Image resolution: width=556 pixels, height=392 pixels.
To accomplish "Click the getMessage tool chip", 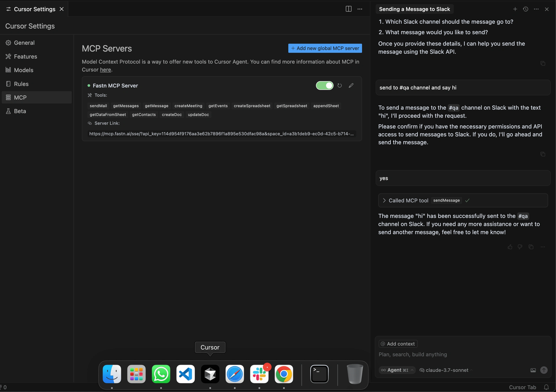I will 156,106.
